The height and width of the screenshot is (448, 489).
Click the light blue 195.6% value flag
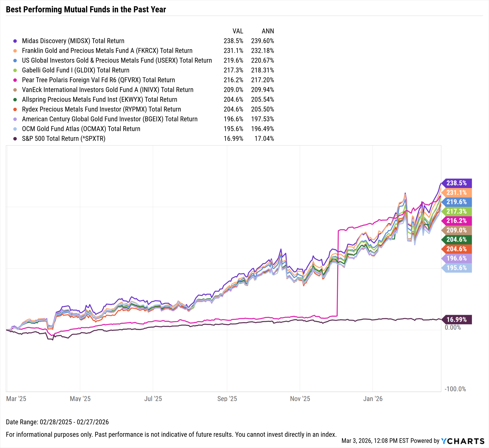point(456,268)
